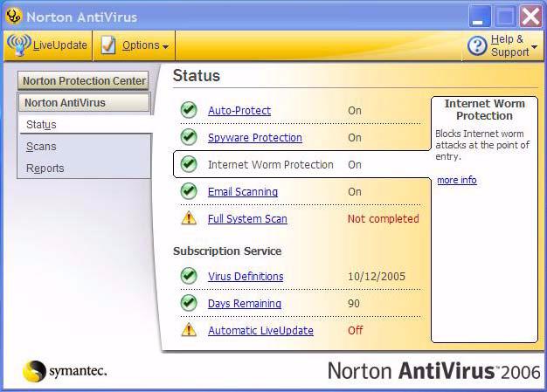Open the Automatic LiveUpdate link
Viewport: 547px width, 392px height.
point(260,330)
